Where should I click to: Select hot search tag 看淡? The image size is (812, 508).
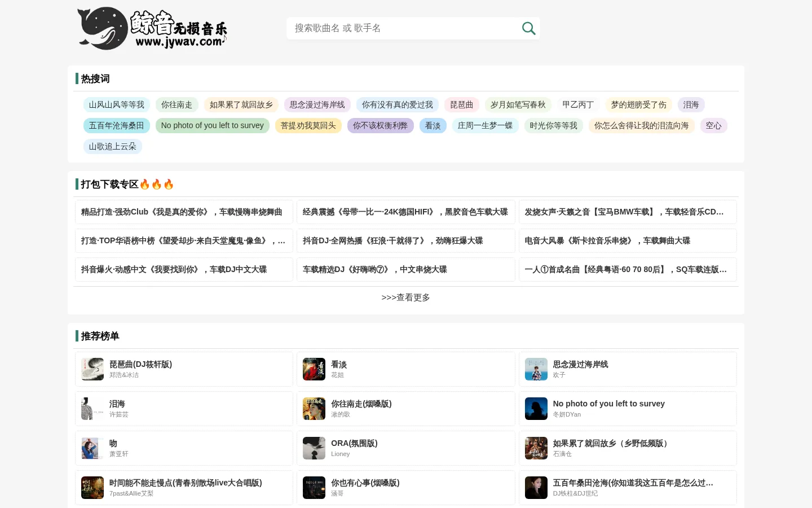click(433, 125)
